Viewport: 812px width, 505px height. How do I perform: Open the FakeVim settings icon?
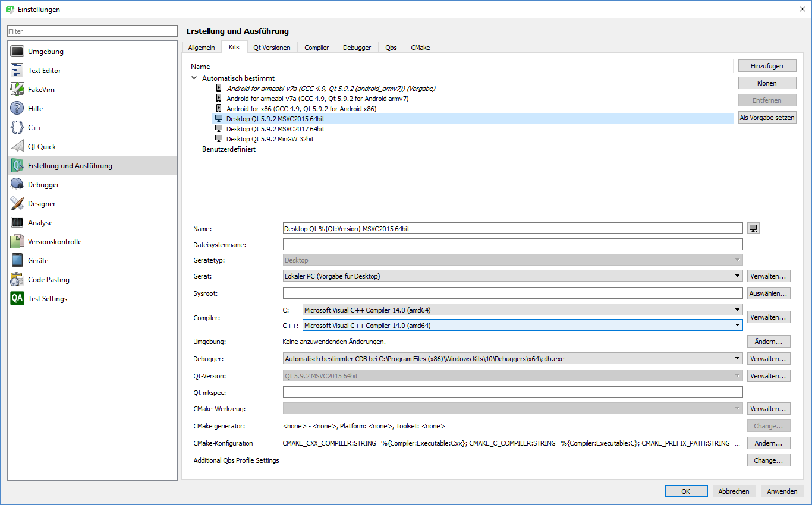pyautogui.click(x=17, y=90)
